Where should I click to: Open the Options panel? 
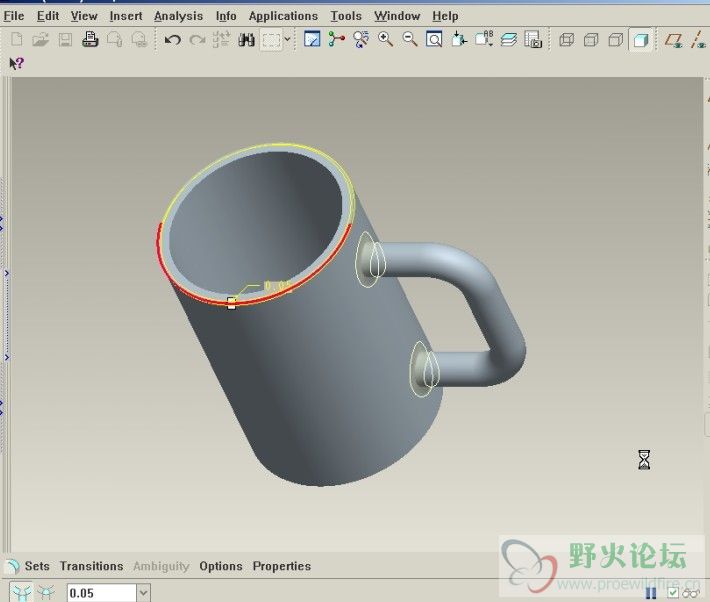click(221, 566)
